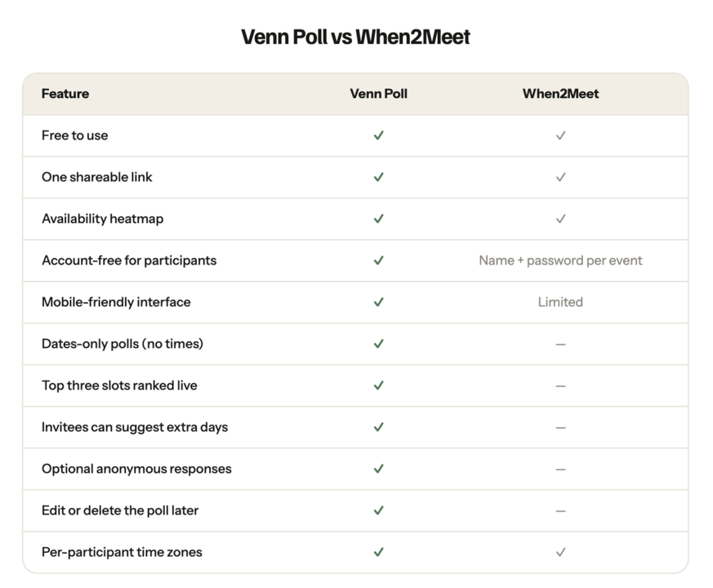
Task: Select the When2Meet column header
Action: pyautogui.click(x=560, y=94)
